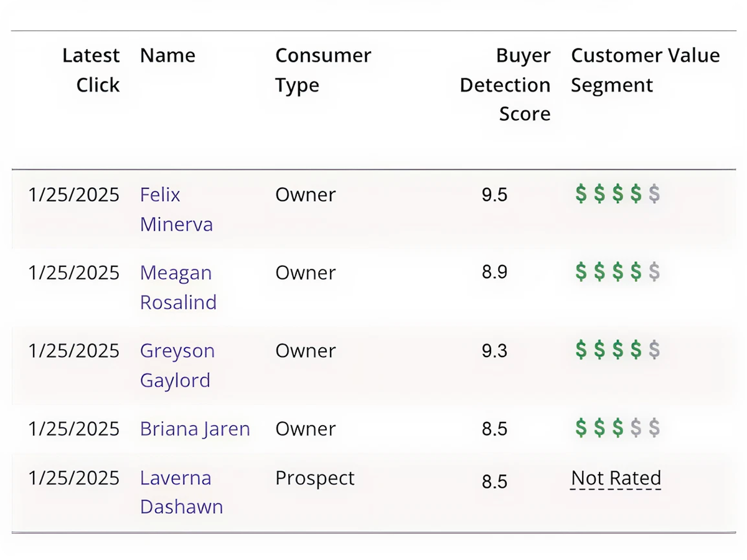Sort by the Buyer Detection Score header
747x560 pixels.
[x=505, y=85]
